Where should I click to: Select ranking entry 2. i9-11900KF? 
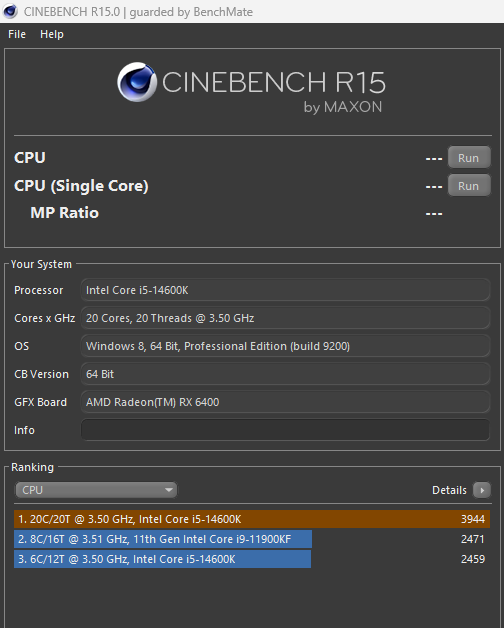point(252,539)
